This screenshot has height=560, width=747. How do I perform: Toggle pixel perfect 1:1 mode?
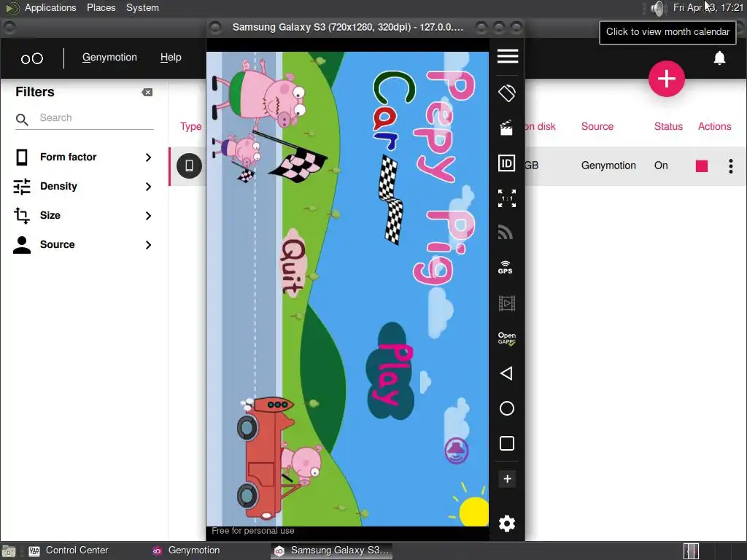(507, 198)
